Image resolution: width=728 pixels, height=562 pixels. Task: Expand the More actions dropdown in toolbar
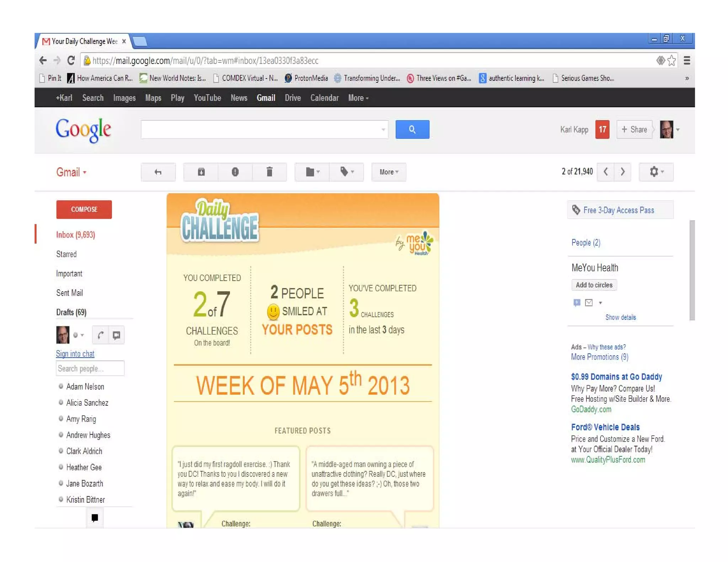click(389, 172)
